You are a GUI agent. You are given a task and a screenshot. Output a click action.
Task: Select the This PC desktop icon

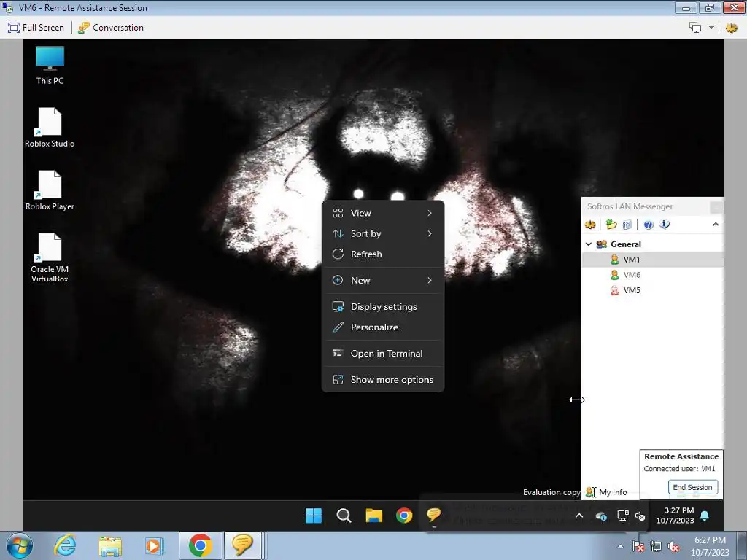coord(50,66)
